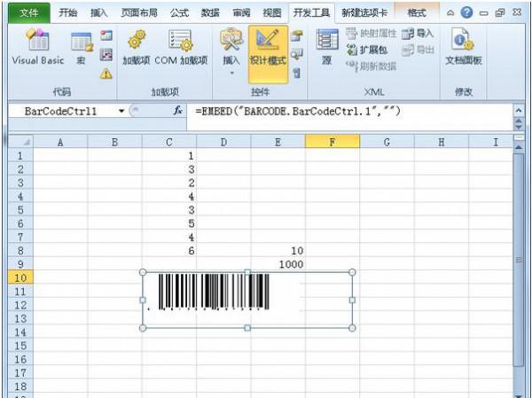The height and width of the screenshot is (398, 532).
Task: Open the Macros (宏) dialog
Action: tap(82, 48)
